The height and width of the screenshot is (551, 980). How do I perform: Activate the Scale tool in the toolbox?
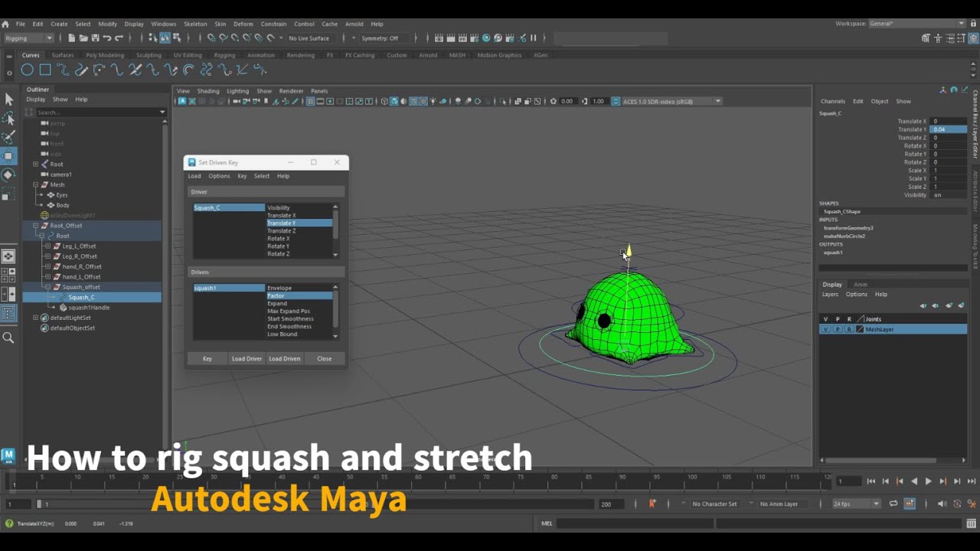[x=8, y=195]
